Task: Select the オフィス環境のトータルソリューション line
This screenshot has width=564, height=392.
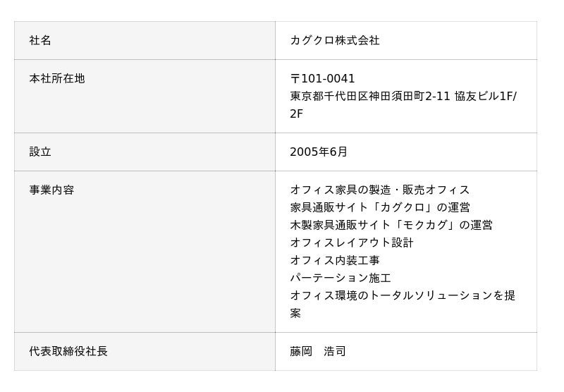Action: (402, 296)
